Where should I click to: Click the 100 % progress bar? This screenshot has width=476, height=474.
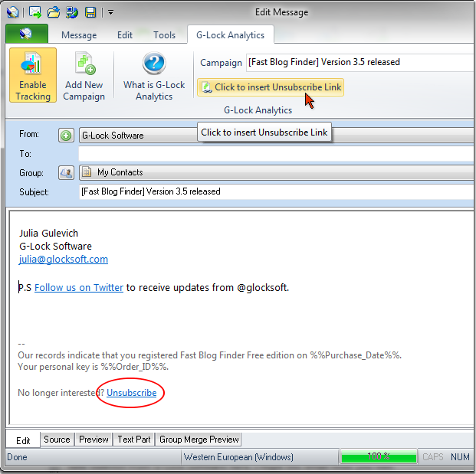point(379,456)
